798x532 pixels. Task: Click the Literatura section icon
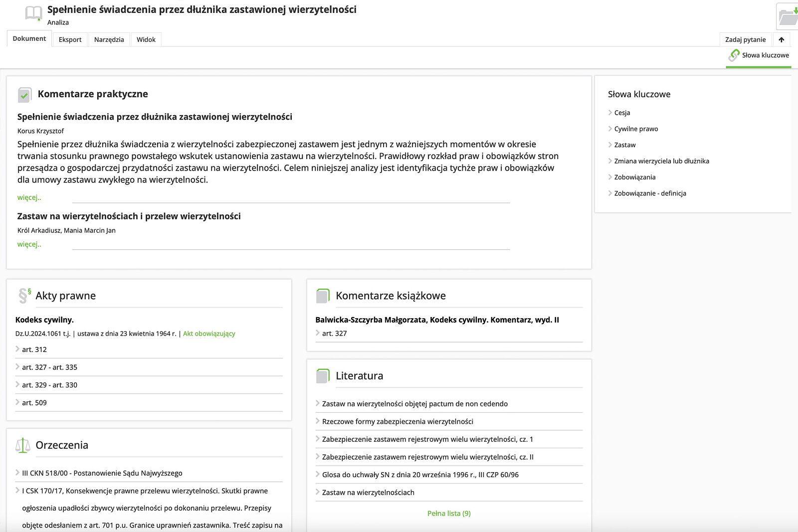[323, 376]
